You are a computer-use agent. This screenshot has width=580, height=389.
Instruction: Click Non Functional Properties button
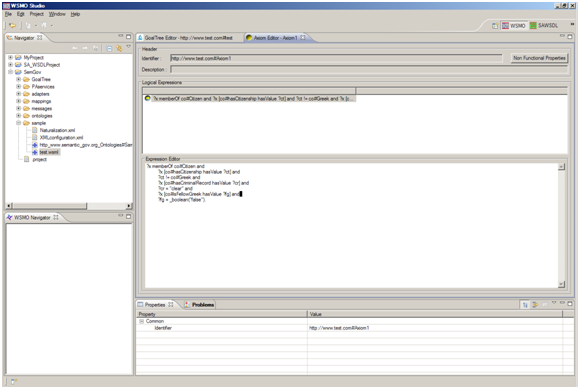(x=539, y=58)
